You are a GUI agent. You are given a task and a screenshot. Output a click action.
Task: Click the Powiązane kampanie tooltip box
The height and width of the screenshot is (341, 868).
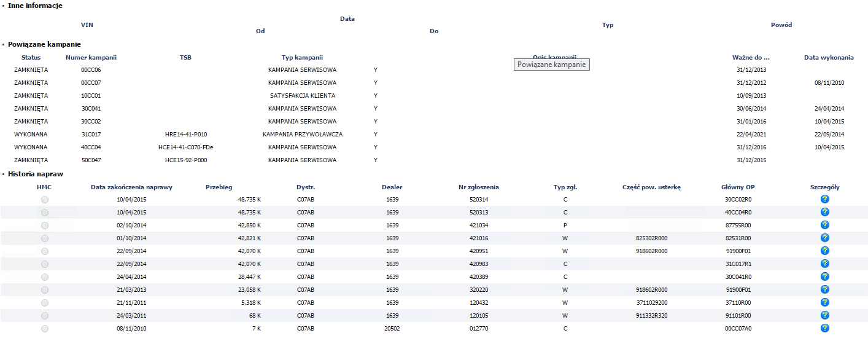point(551,65)
